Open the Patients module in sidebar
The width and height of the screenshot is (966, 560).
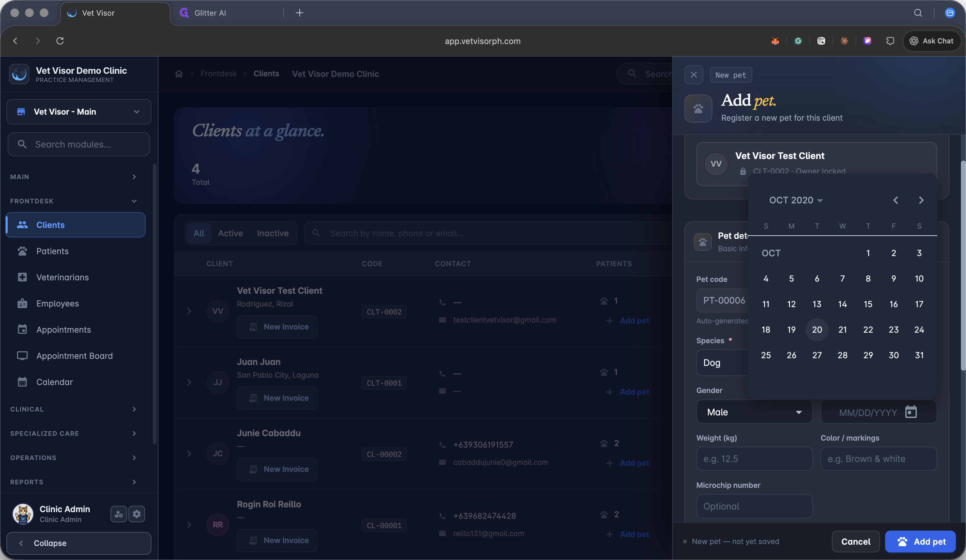click(x=76, y=251)
